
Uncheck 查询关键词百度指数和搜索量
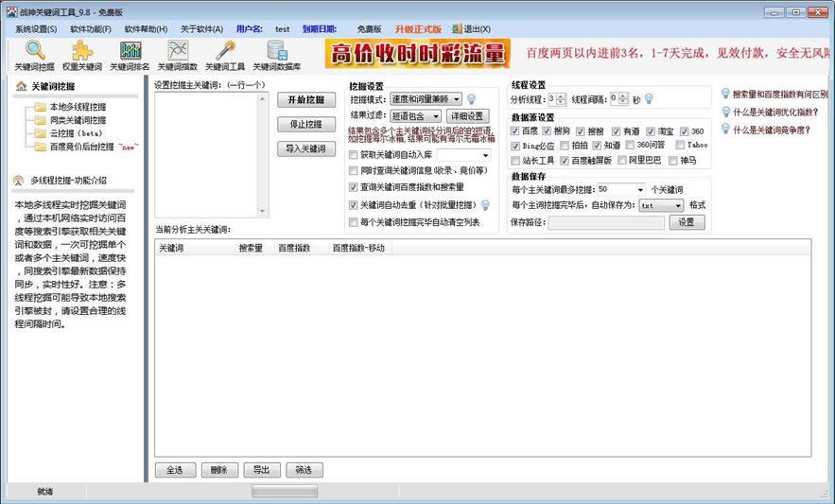click(x=353, y=187)
